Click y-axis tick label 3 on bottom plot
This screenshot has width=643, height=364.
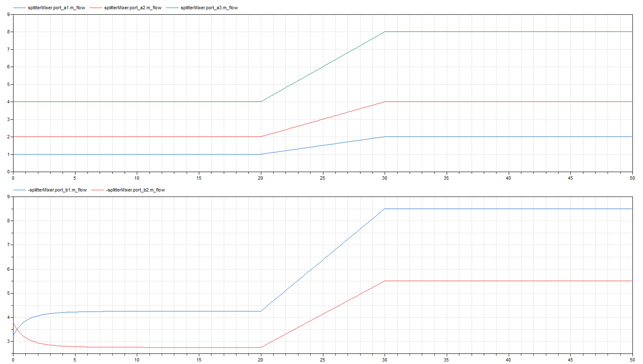tap(8, 342)
